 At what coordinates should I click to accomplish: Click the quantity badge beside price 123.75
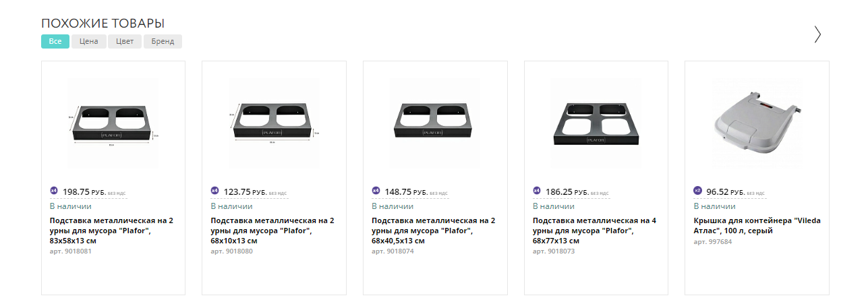[x=214, y=190]
